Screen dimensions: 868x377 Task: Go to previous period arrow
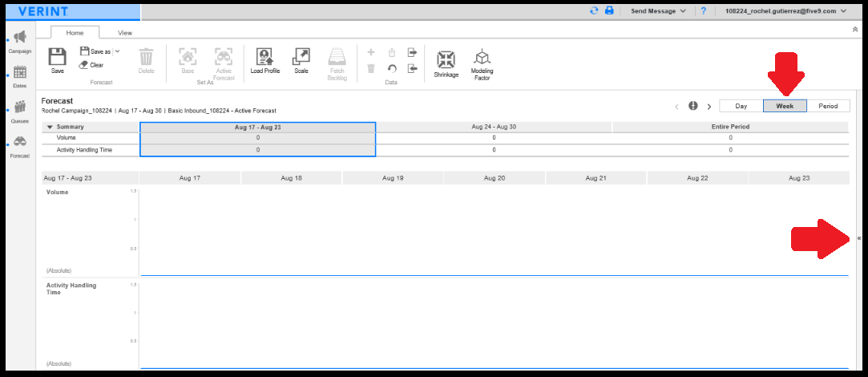tap(677, 107)
